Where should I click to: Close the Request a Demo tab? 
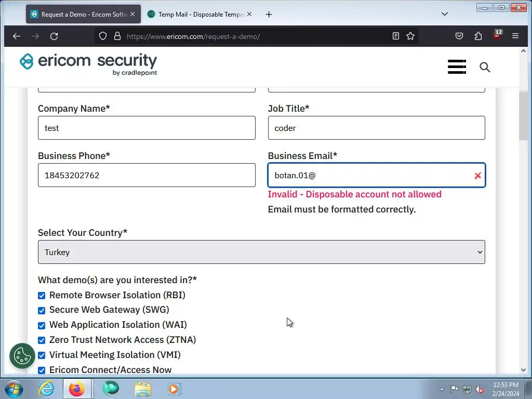click(132, 14)
